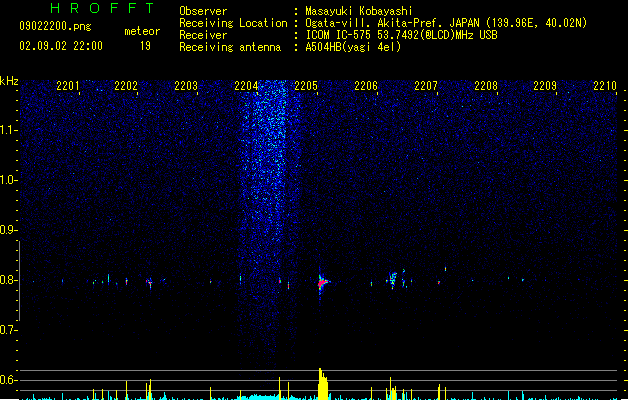Click the 2208 time marker
Viewport: 629px width, 400px height.
pos(486,85)
